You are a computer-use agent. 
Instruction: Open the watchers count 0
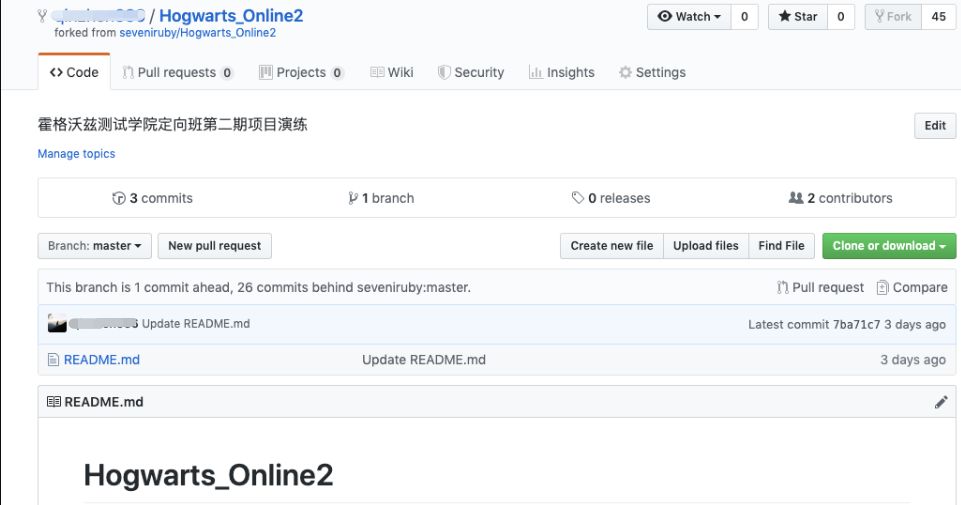click(x=745, y=17)
